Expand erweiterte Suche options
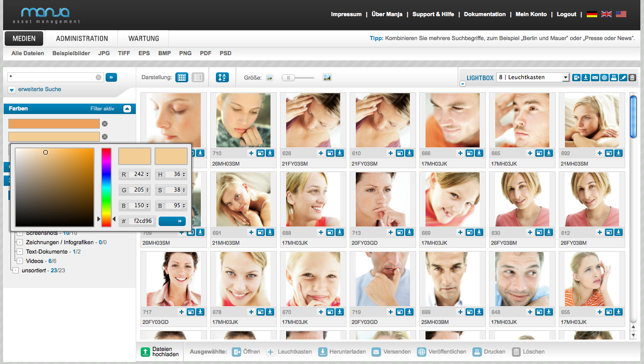This screenshot has width=644, height=364. point(11,90)
